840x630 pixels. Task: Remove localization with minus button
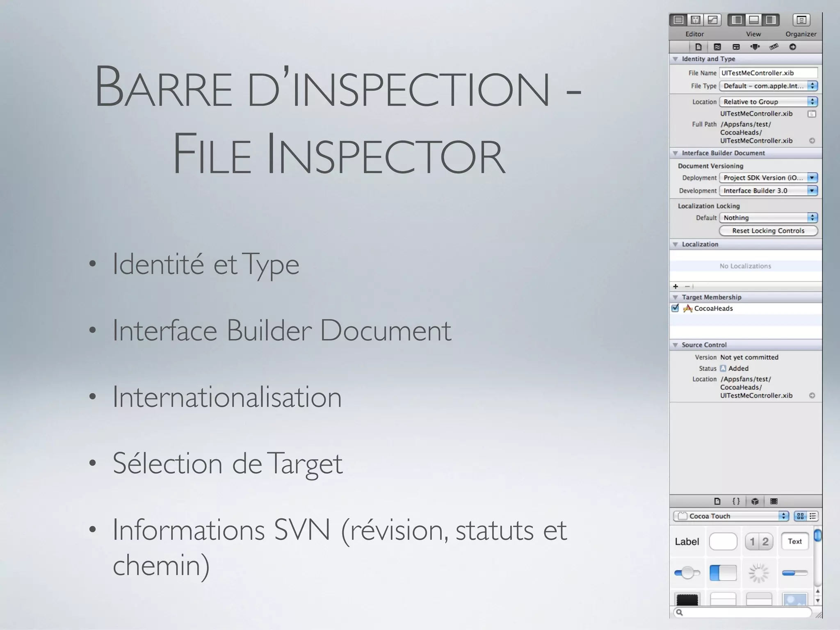pyautogui.click(x=687, y=286)
